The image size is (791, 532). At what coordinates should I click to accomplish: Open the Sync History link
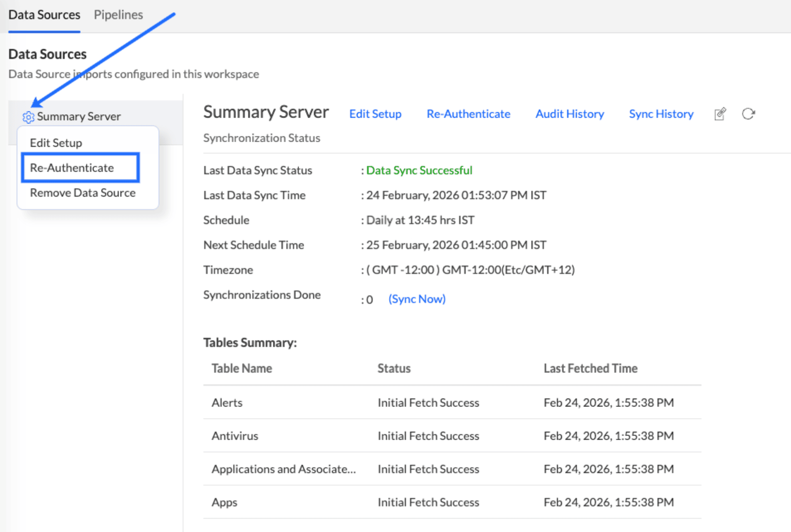tap(661, 114)
